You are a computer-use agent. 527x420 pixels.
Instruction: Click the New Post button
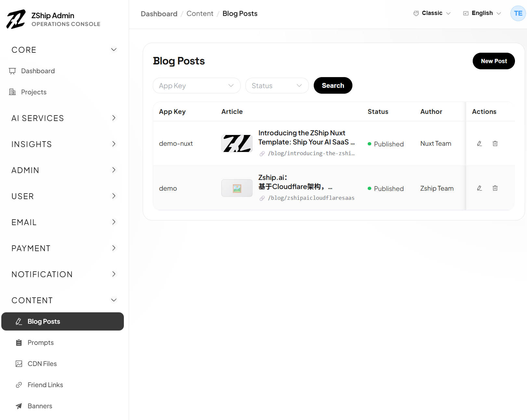(494, 61)
